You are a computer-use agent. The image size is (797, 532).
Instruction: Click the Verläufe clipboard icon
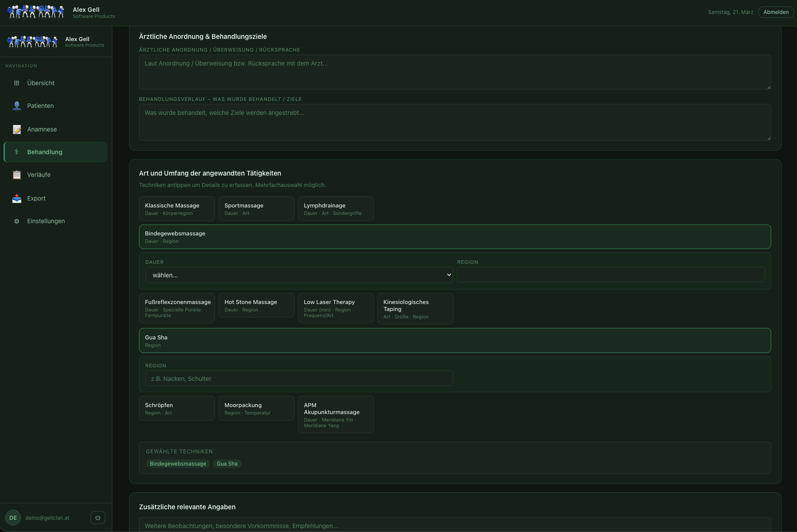pyautogui.click(x=17, y=175)
